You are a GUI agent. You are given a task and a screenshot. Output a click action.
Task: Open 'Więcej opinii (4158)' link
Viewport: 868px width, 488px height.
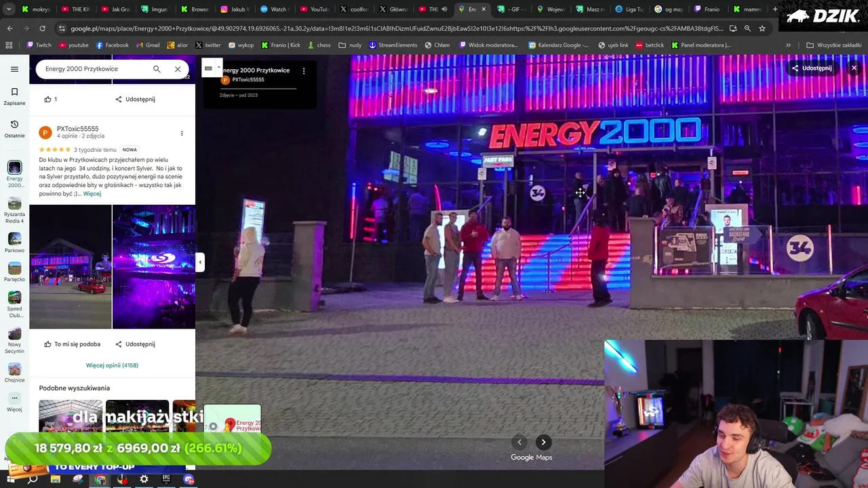tap(112, 365)
